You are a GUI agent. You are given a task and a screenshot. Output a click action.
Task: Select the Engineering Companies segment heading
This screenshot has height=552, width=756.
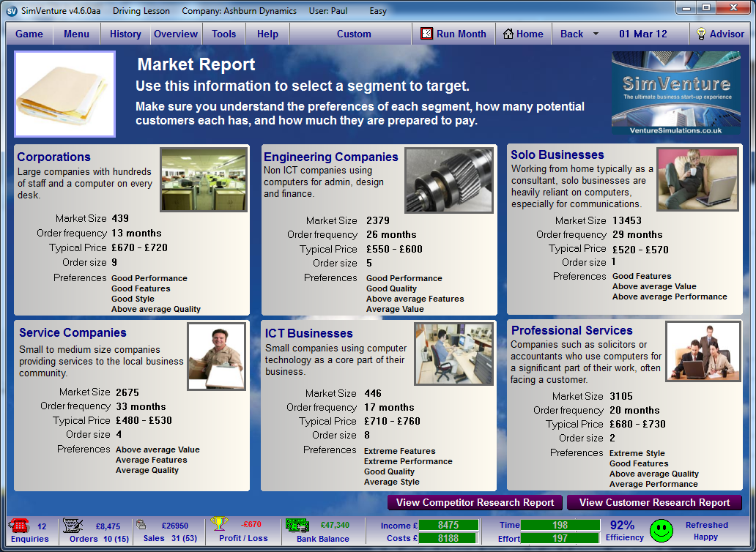(331, 157)
